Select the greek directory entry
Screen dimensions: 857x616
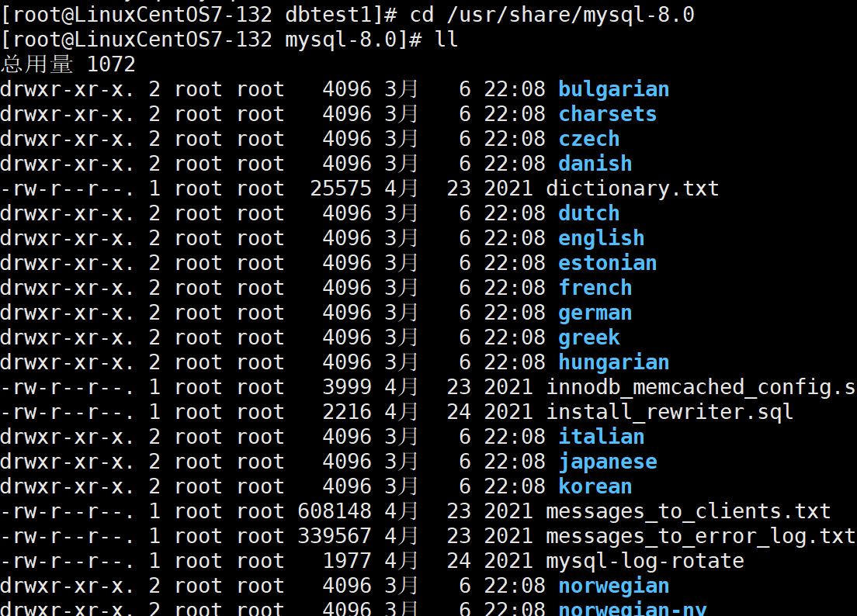[588, 337]
